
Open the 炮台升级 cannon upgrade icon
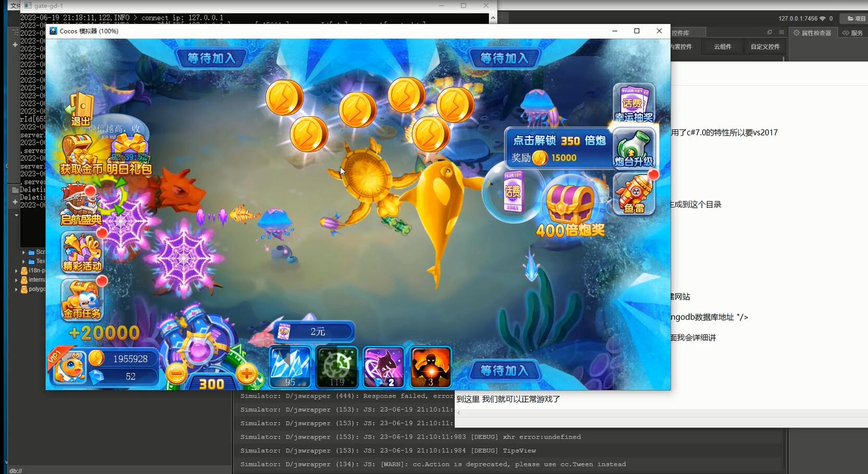click(633, 148)
